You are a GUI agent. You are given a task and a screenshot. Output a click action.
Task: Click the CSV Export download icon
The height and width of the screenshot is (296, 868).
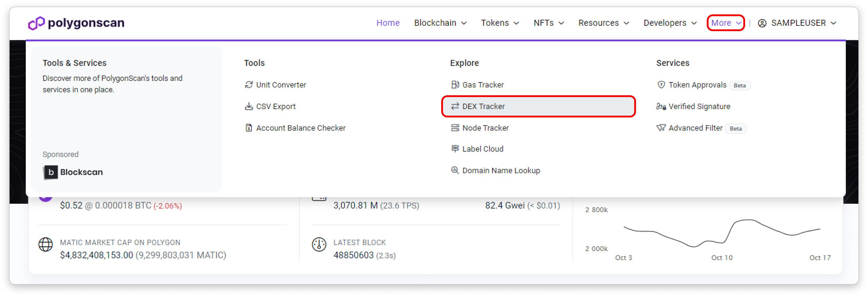(249, 106)
